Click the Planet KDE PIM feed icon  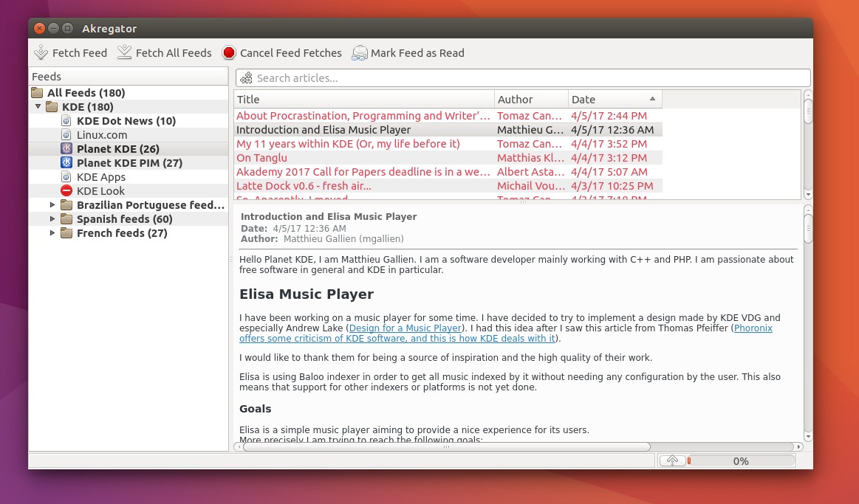click(x=66, y=162)
